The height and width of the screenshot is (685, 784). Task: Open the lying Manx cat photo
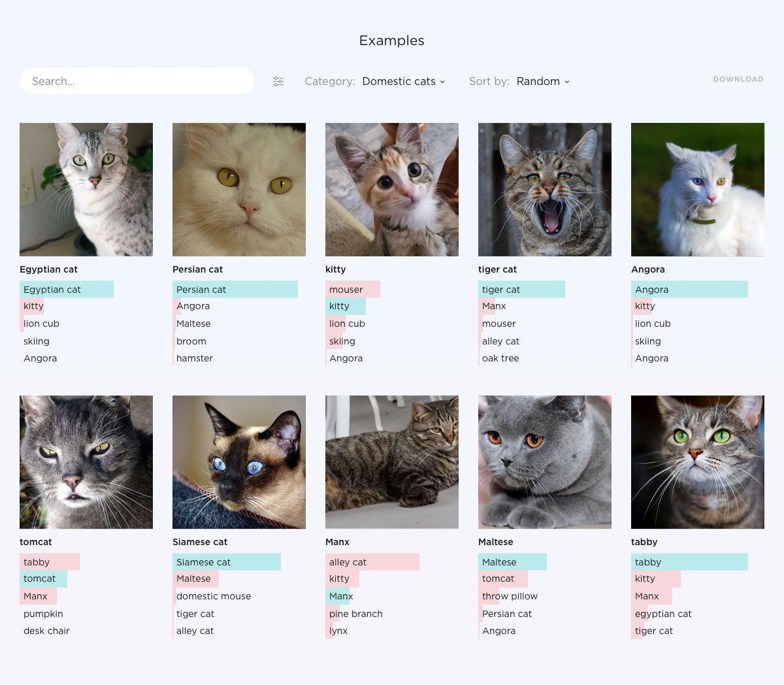coord(392,462)
